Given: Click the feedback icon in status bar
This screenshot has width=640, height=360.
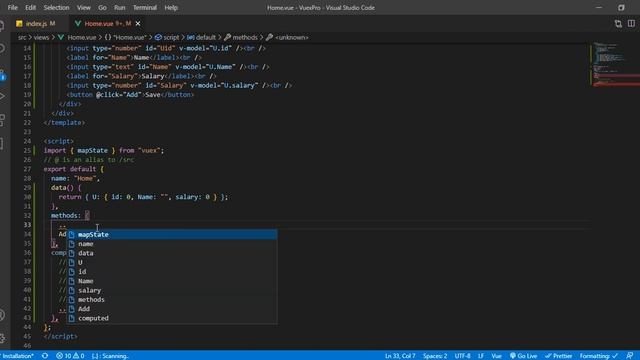Looking at the screenshot, I should (630, 356).
